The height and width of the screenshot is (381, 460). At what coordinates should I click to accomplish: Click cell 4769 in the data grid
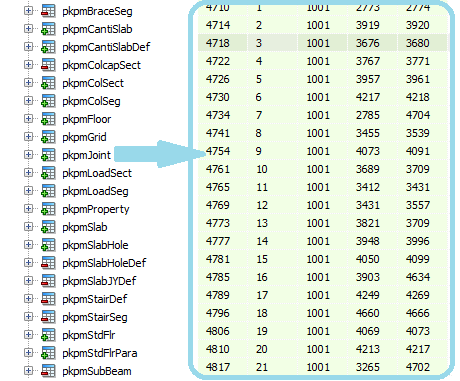point(218,205)
